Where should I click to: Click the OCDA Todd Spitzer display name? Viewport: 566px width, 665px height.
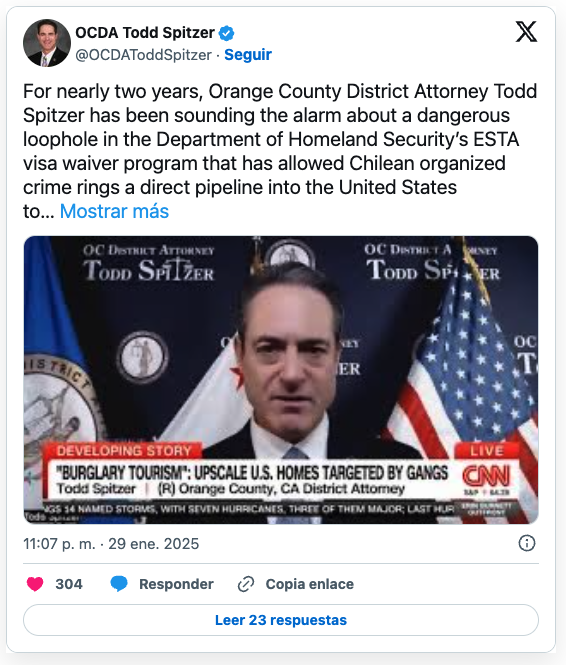pos(145,33)
